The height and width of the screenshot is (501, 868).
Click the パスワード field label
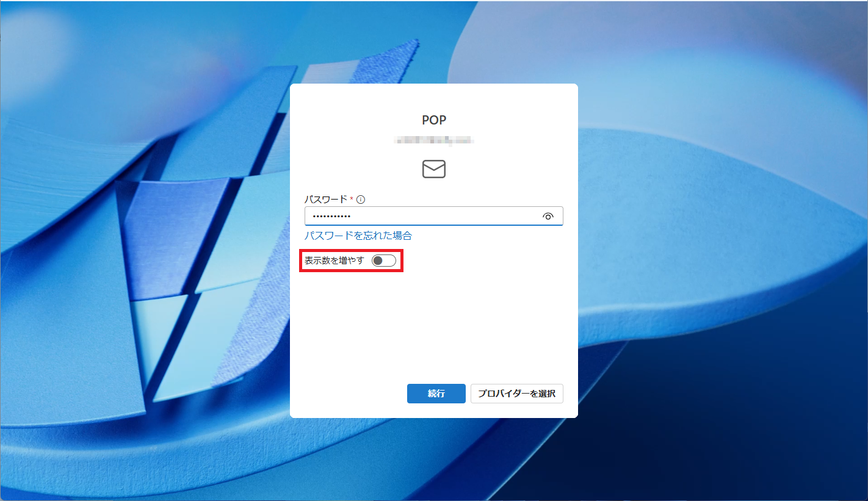click(326, 200)
